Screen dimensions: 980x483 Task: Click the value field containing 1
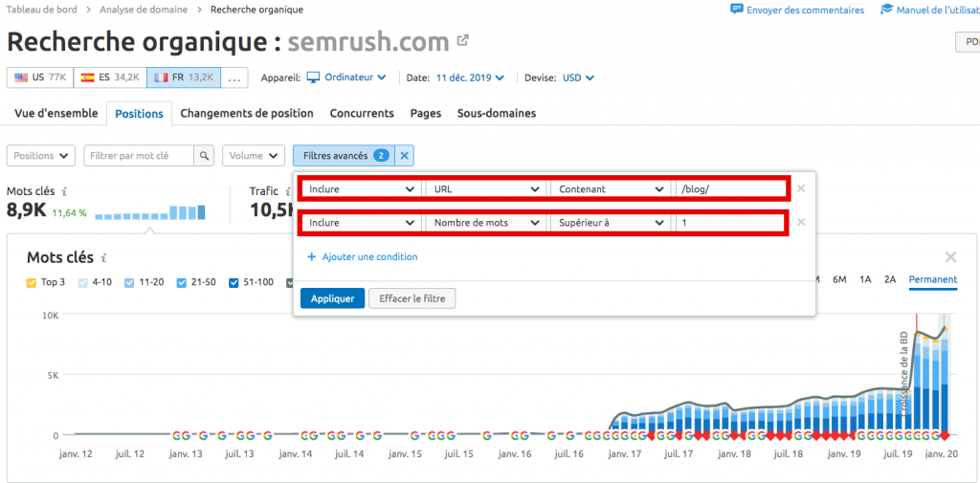pyautogui.click(x=730, y=222)
